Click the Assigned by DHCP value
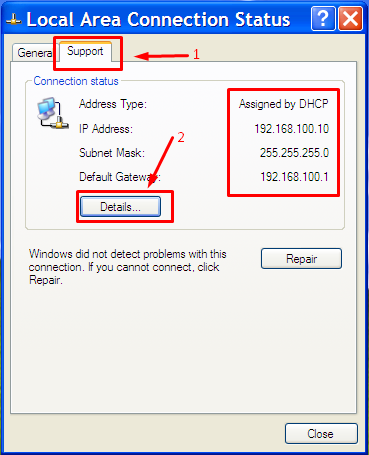The image size is (369, 455). [284, 104]
